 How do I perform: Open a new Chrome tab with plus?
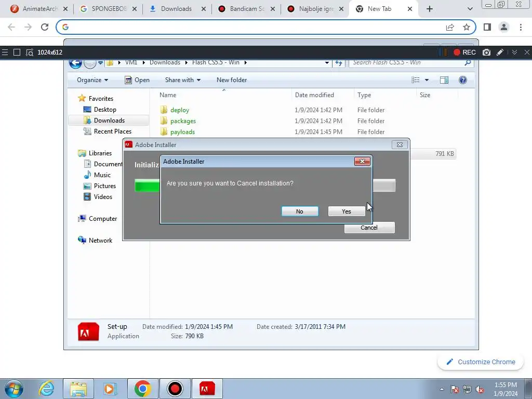(430, 9)
